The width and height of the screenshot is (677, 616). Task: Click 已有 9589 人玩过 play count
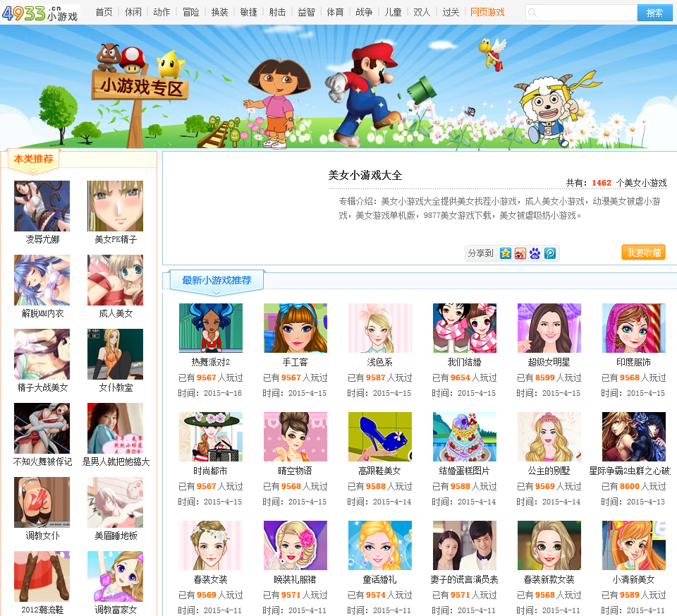point(634,596)
